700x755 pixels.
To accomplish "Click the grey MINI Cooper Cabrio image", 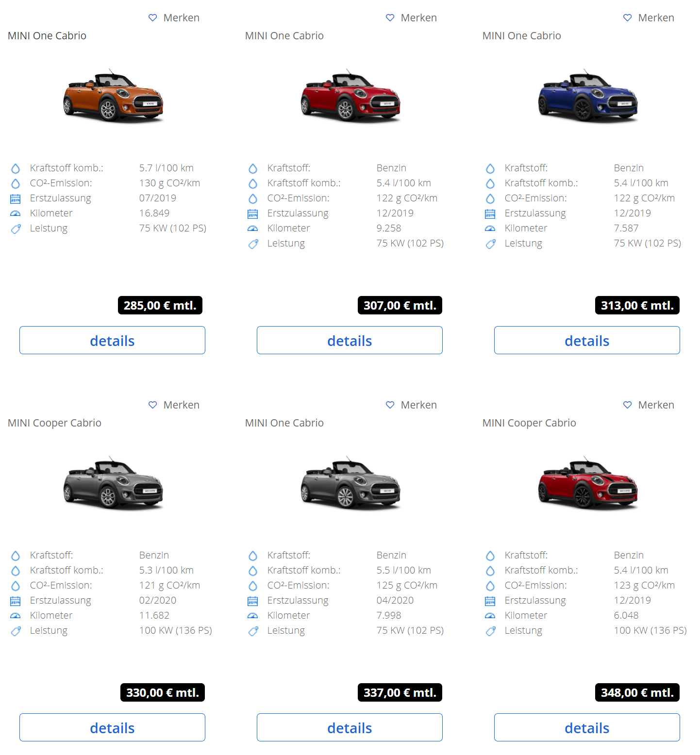I will pos(113,483).
